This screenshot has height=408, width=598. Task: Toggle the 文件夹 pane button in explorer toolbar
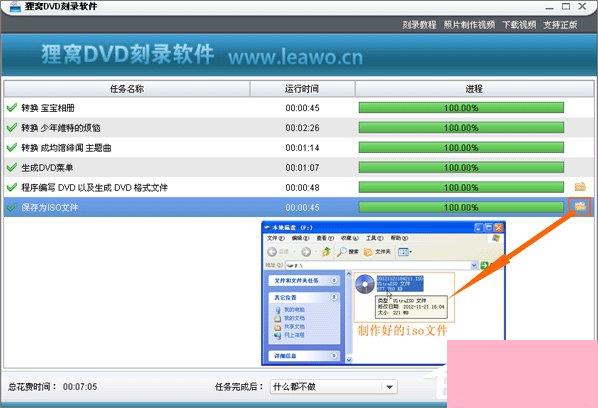tap(377, 252)
